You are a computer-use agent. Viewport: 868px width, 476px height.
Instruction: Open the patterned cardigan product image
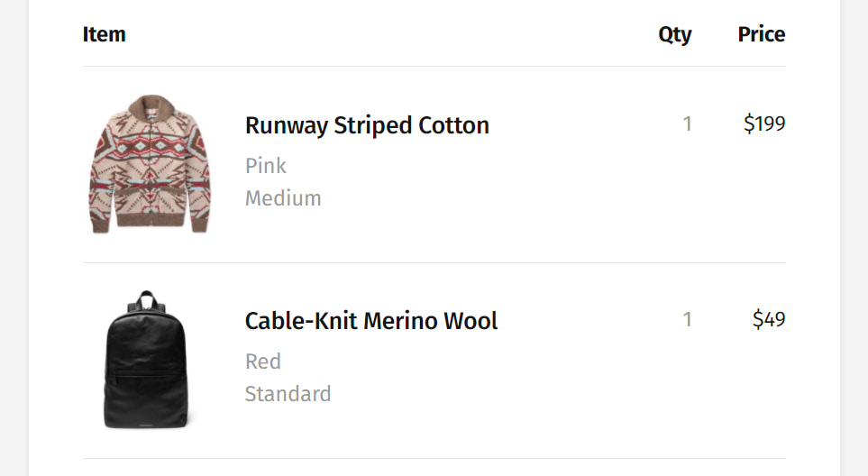tap(150, 164)
